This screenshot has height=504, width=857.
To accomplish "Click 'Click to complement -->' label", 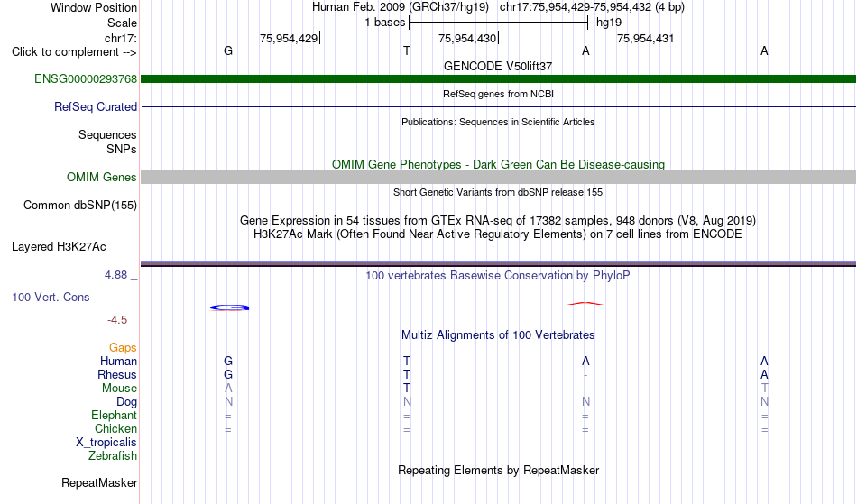I will pos(74,52).
